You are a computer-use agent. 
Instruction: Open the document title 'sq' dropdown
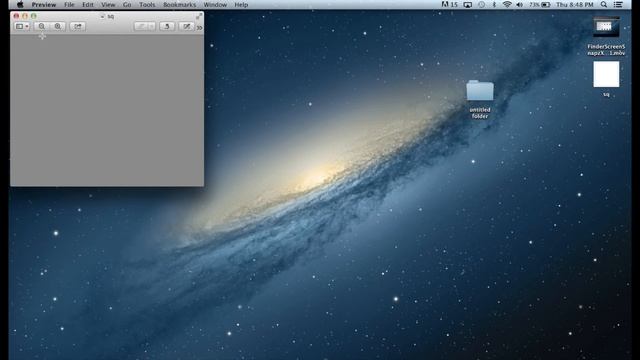coord(107,17)
